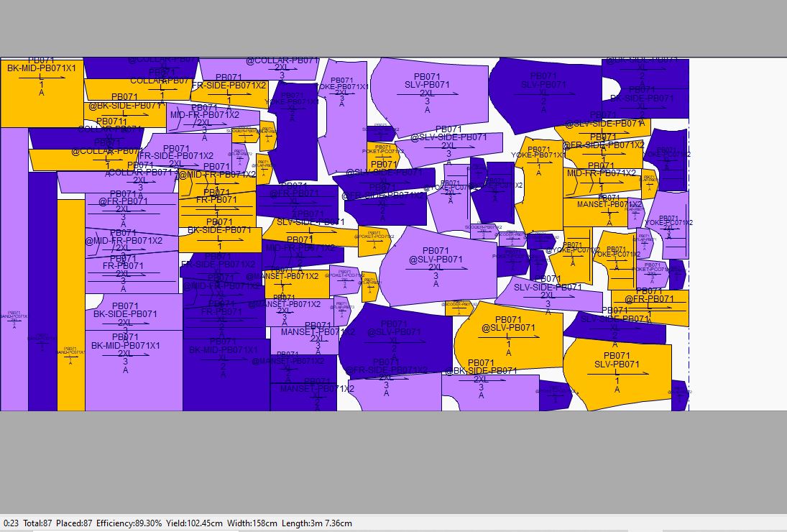Image resolution: width=787 pixels, height=532 pixels.
Task: Click the light purple SLV-SIDE-PB071 2XL piece
Action: 548,296
